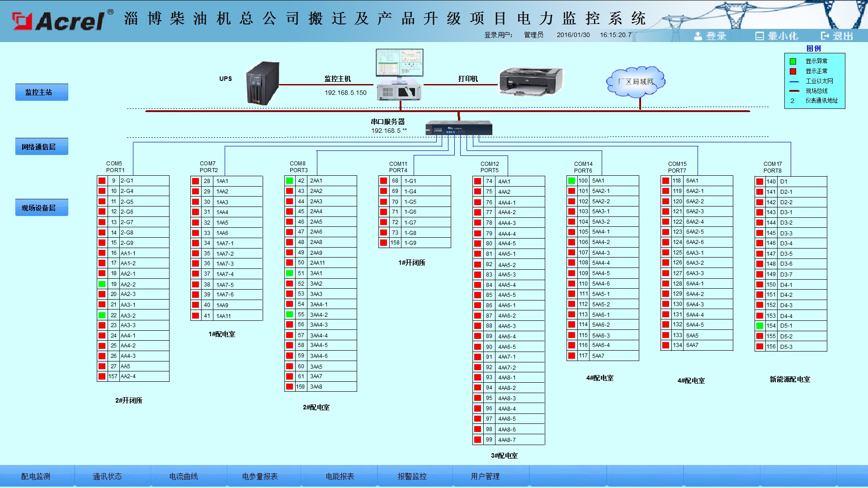The width and height of the screenshot is (868, 488).
Task: Click the factory LAN cloud icon
Action: pyautogui.click(x=635, y=82)
